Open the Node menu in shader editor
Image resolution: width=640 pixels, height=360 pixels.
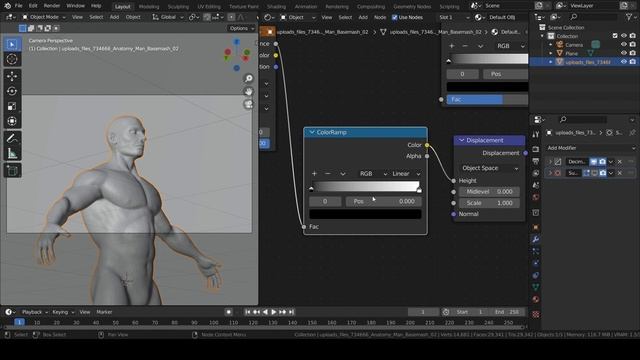click(x=380, y=17)
